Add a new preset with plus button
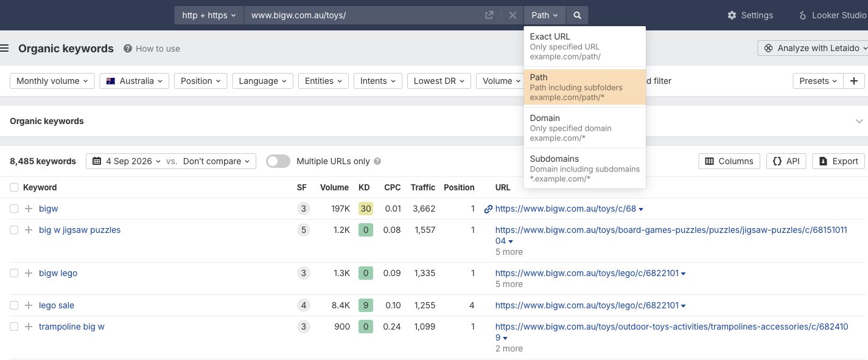The height and width of the screenshot is (360, 868). tap(853, 81)
